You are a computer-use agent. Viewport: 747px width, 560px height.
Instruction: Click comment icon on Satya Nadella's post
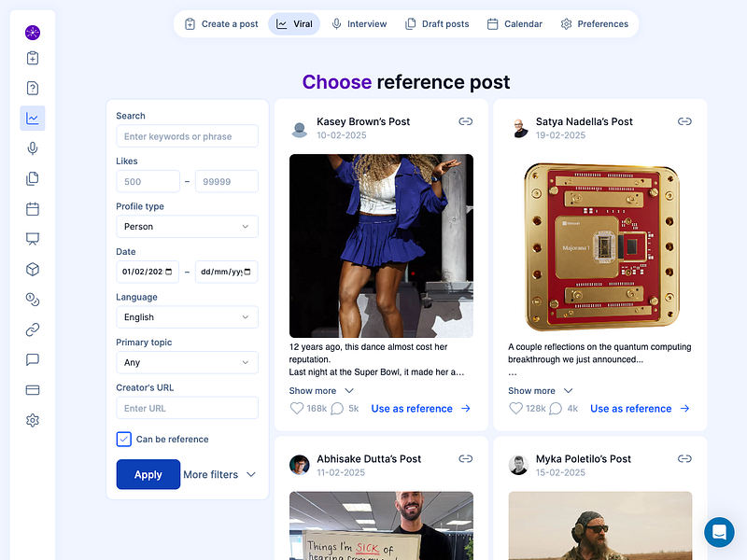click(556, 409)
